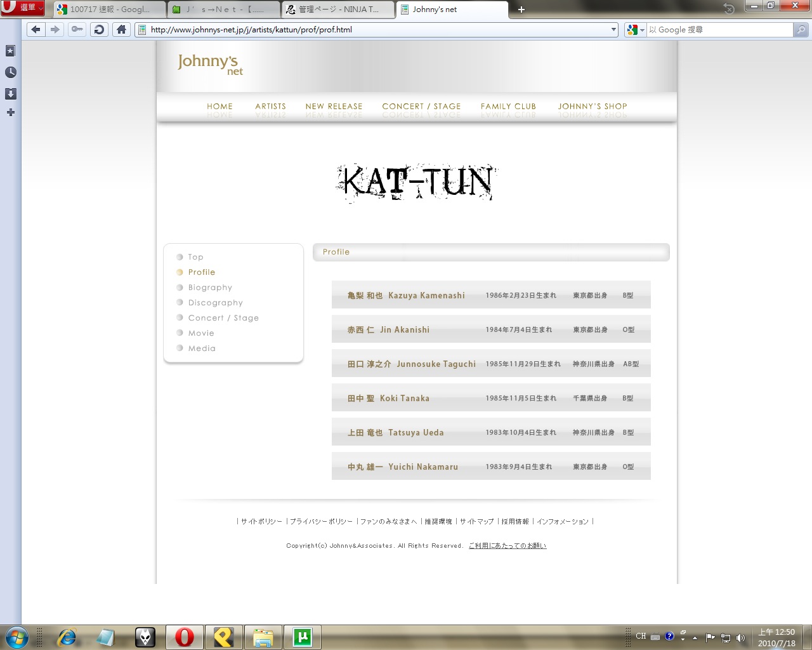Open Discography in the side menu
The width and height of the screenshot is (812, 650).
click(x=216, y=303)
